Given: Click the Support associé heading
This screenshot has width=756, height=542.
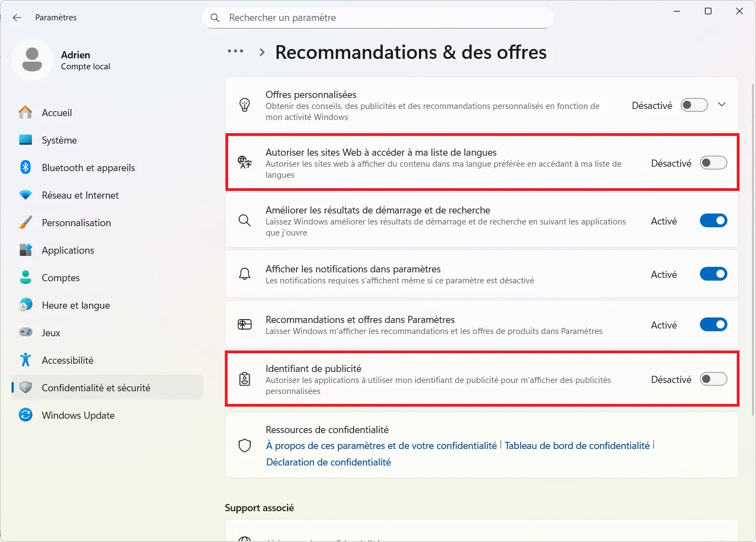Looking at the screenshot, I should tap(260, 508).
